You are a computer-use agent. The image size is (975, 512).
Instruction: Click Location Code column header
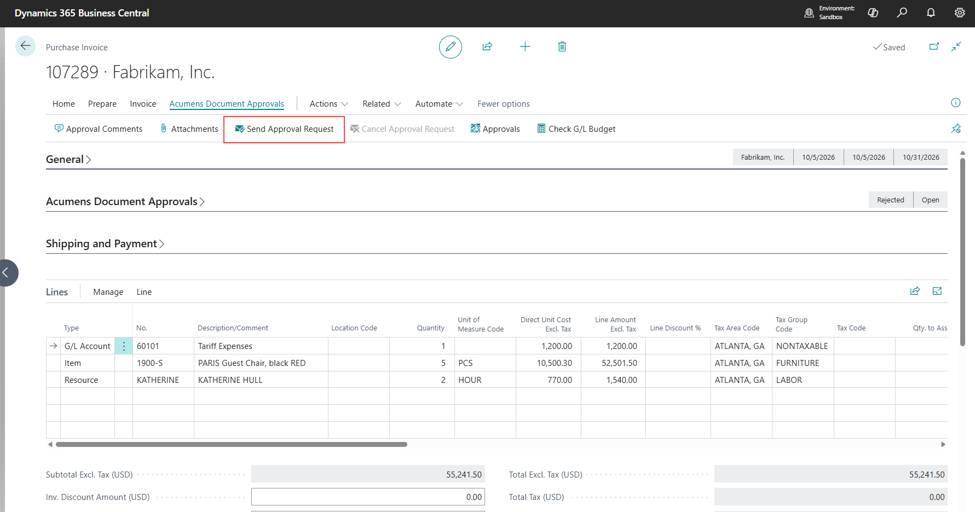(354, 328)
